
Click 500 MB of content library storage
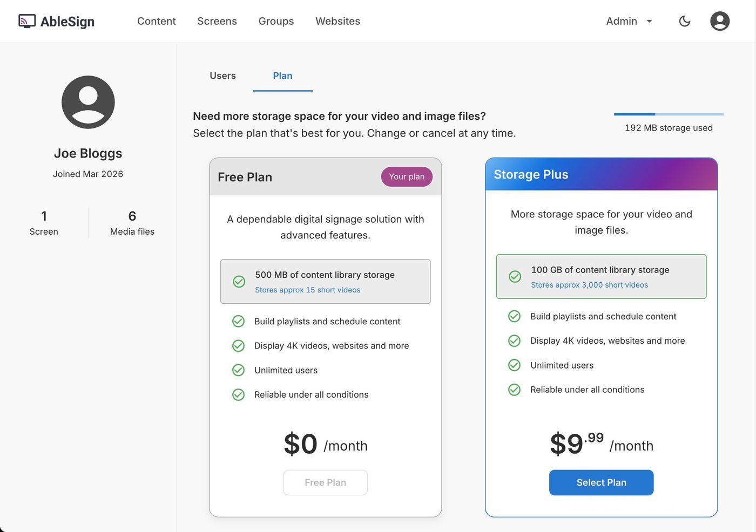click(325, 275)
